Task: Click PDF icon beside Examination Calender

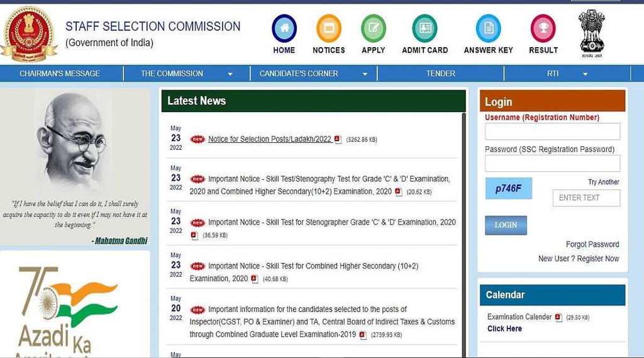Action: pos(558,317)
